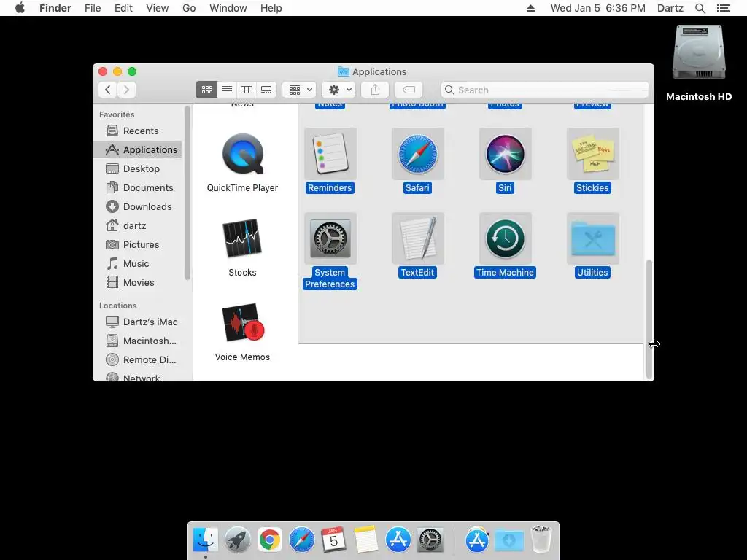The height and width of the screenshot is (560, 747).
Task: Open the Window menu
Action: point(228,8)
